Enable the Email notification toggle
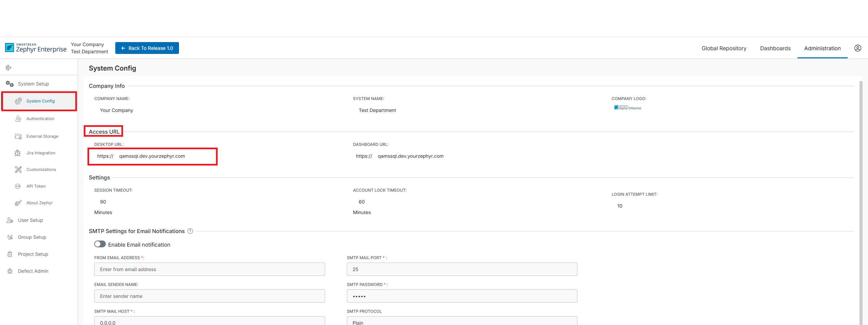The height and width of the screenshot is (325, 868). tap(100, 244)
